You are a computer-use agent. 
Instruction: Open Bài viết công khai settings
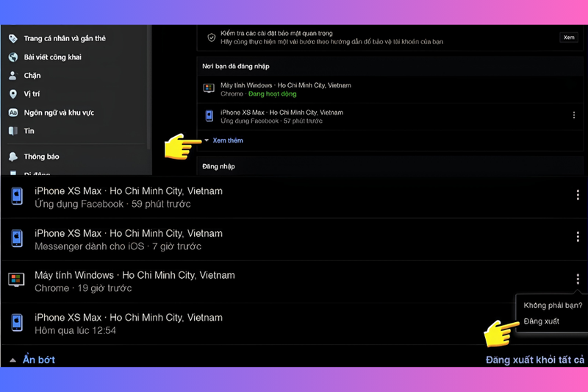tap(52, 57)
